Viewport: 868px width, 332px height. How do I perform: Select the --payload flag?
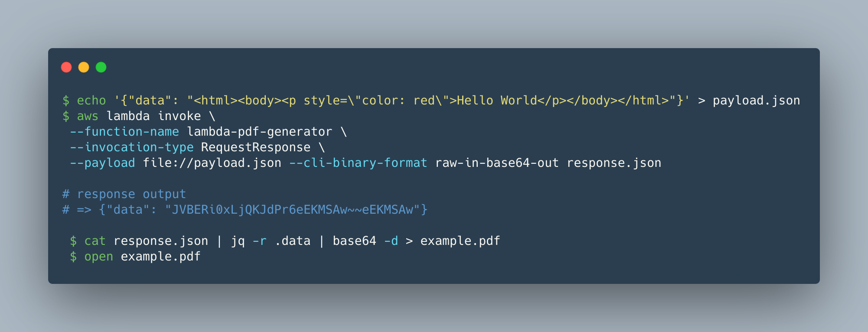pyautogui.click(x=102, y=163)
